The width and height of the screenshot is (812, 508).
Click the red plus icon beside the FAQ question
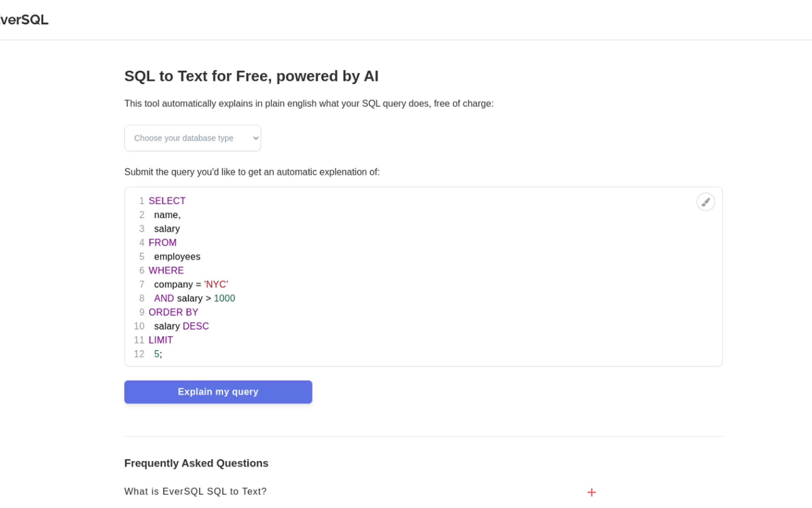pos(591,492)
